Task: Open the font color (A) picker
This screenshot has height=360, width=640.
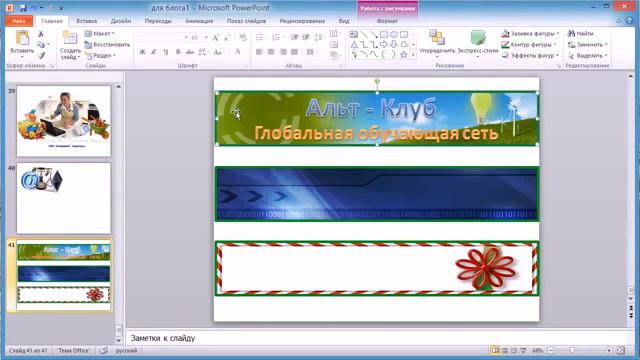Action: point(238,52)
